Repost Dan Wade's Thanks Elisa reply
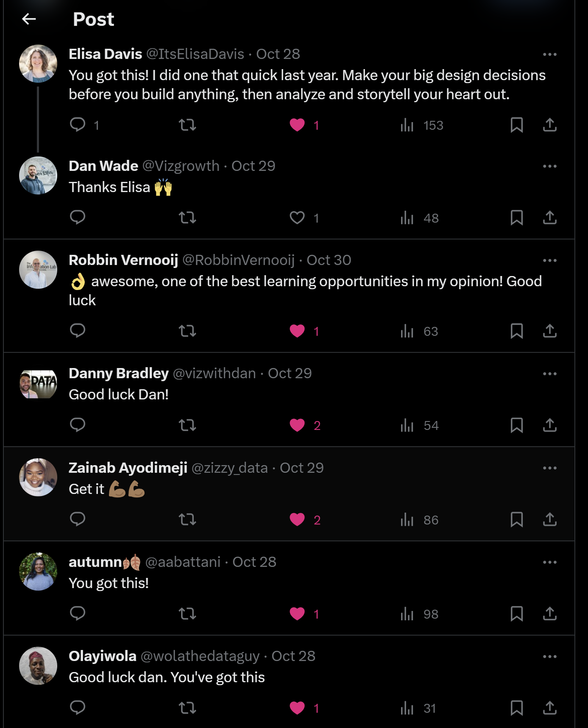This screenshot has height=728, width=588. click(x=187, y=218)
